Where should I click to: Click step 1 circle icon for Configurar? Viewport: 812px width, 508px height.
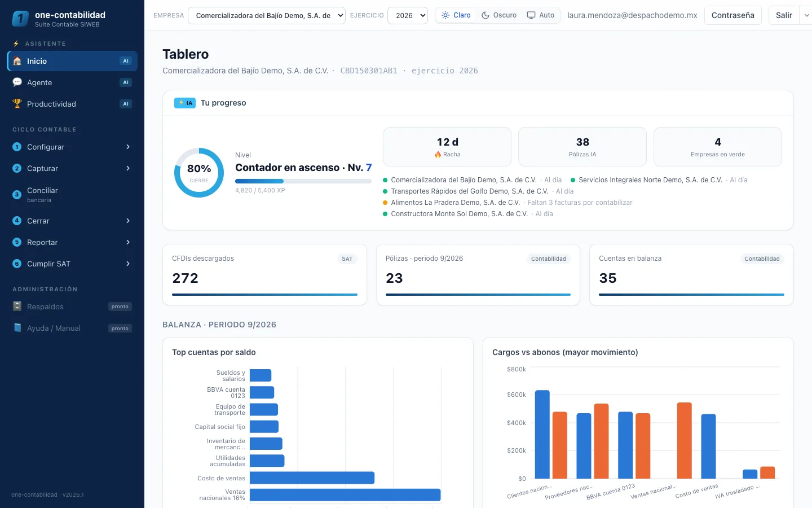(x=17, y=147)
